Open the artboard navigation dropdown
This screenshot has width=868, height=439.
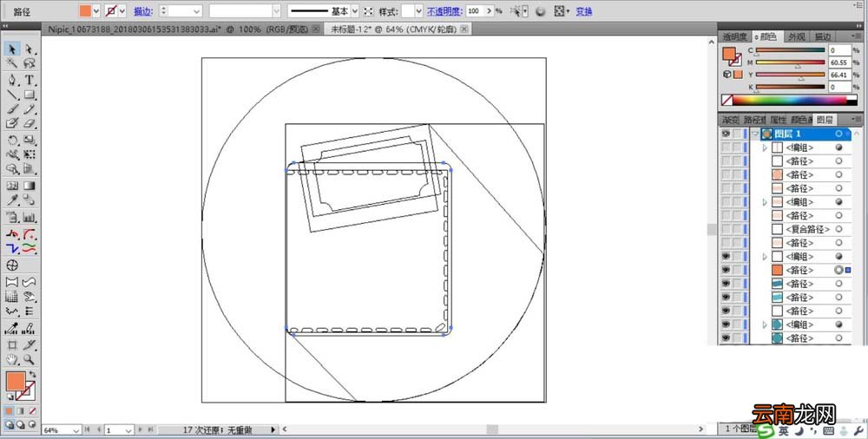point(128,430)
